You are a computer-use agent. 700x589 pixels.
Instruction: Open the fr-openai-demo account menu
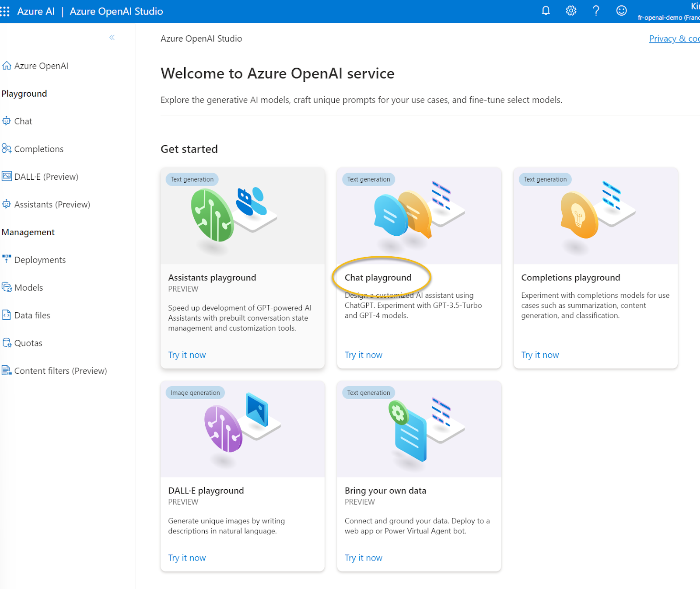coord(668,12)
